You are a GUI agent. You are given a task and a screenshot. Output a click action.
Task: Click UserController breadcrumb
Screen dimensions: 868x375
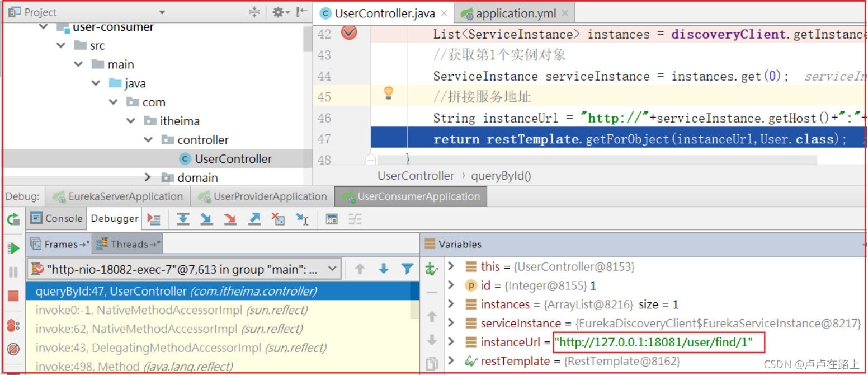pyautogui.click(x=416, y=176)
